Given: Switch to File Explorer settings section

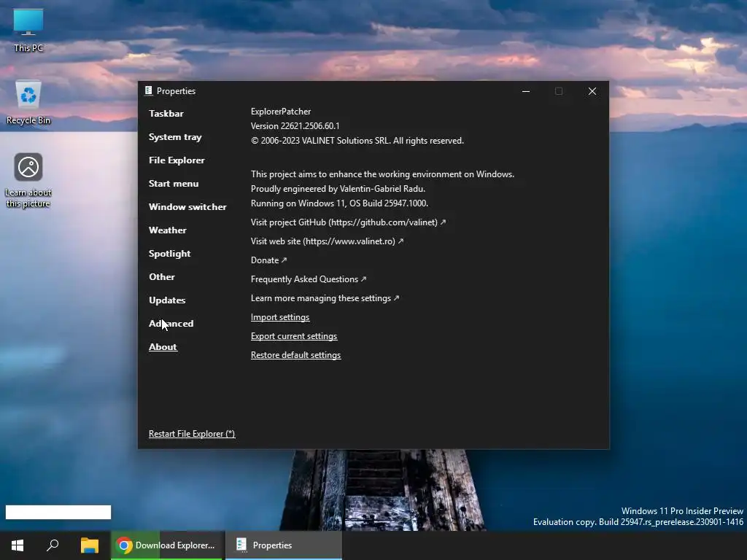Looking at the screenshot, I should point(177,160).
